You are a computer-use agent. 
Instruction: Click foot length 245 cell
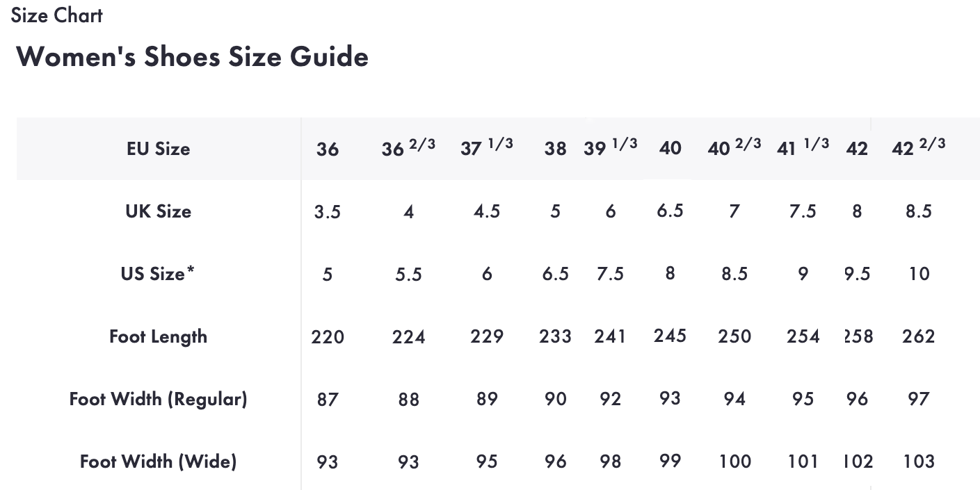(x=670, y=336)
